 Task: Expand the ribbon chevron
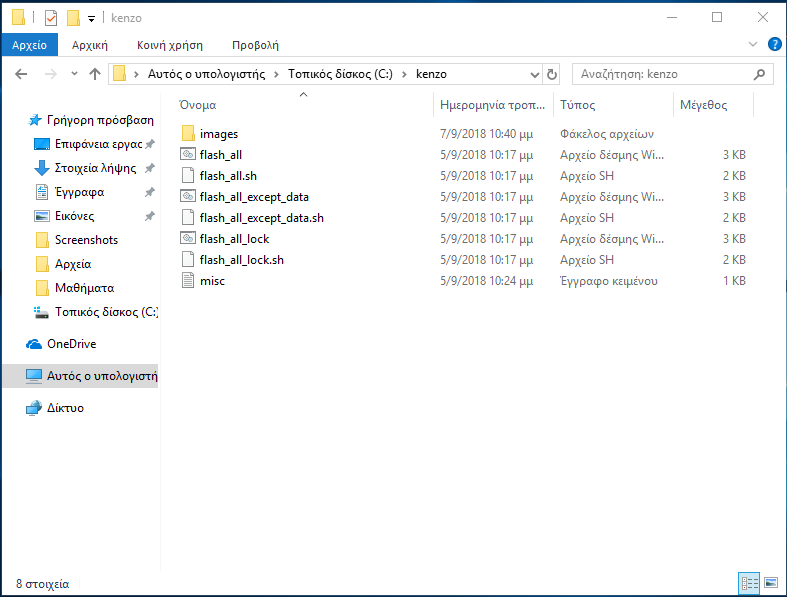[x=753, y=45]
